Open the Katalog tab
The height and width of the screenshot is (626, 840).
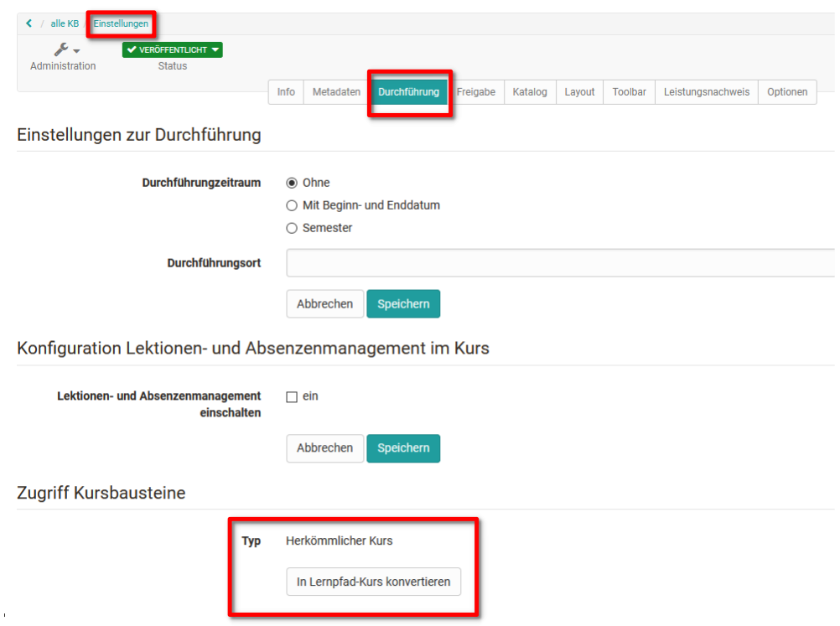click(x=530, y=92)
